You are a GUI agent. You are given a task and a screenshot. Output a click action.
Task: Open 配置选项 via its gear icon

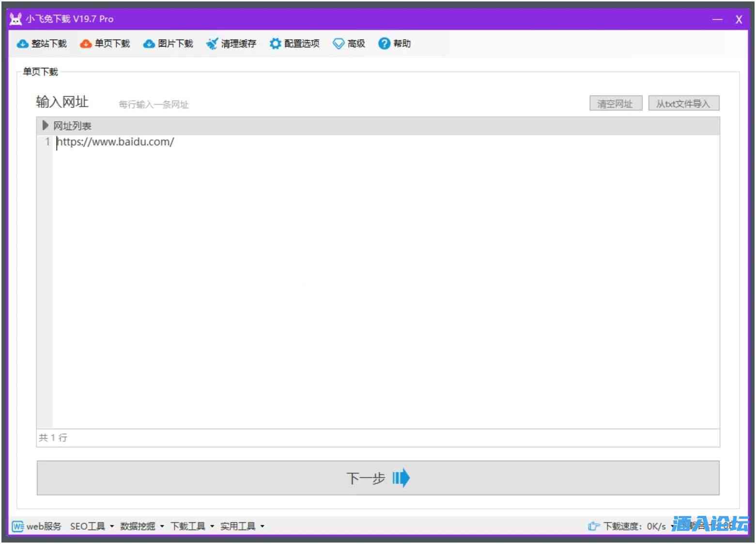click(275, 44)
